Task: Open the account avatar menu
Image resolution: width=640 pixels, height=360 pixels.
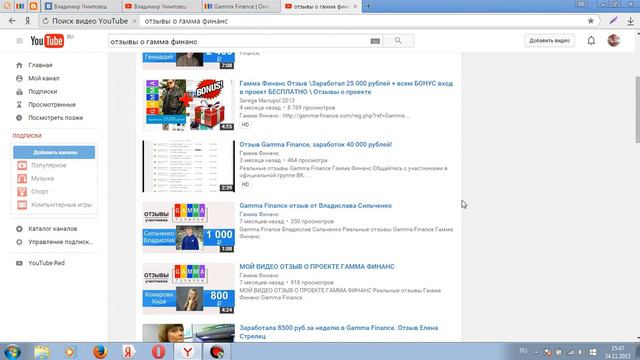Action: [x=613, y=40]
